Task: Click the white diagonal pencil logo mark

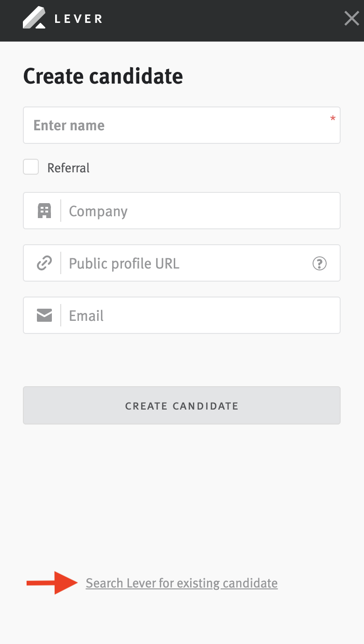Action: point(33,18)
